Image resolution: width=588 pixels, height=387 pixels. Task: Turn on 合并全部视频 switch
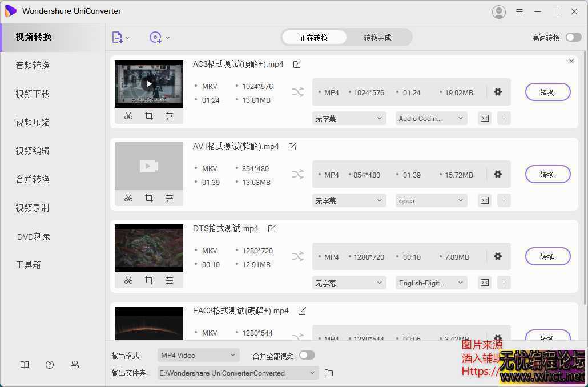coord(307,354)
